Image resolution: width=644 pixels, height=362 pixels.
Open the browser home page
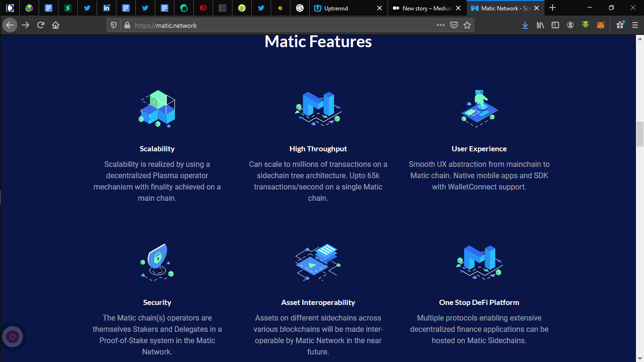[56, 25]
